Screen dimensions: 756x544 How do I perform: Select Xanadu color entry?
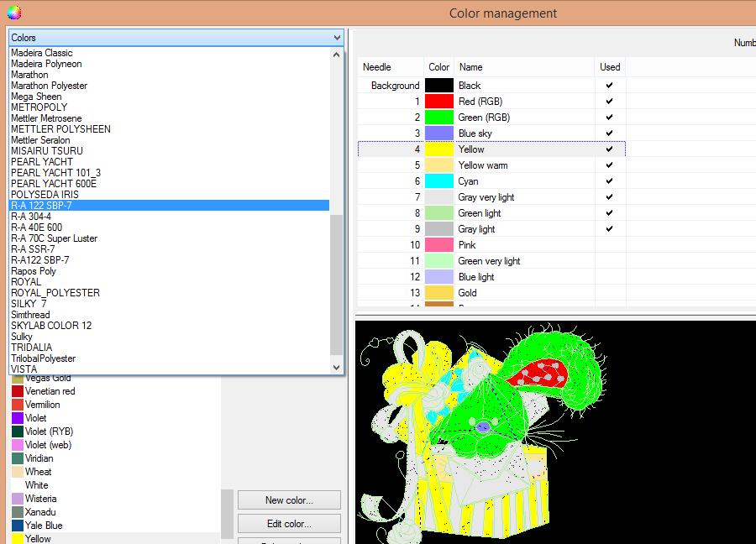40,512
